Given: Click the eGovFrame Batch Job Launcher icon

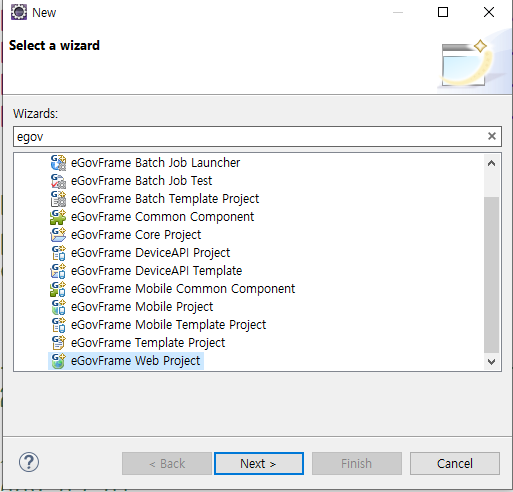Looking at the screenshot, I should click(x=58, y=163).
